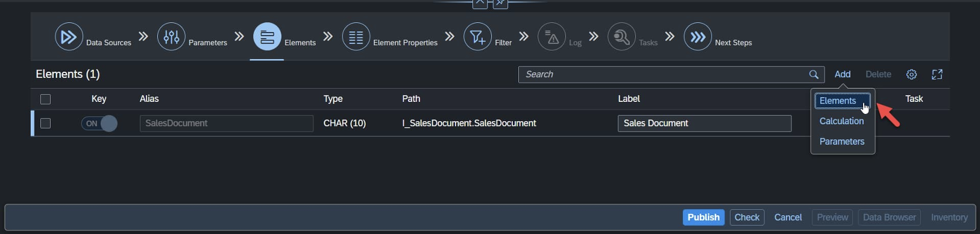980x234 pixels.
Task: Open table settings gear icon
Action: tap(911, 74)
